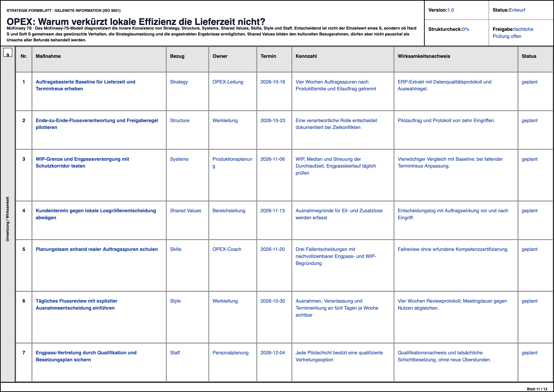Click the 'Wirksamkeitsnachweis' column header
This screenshot has height=392, width=554.
[424, 56]
